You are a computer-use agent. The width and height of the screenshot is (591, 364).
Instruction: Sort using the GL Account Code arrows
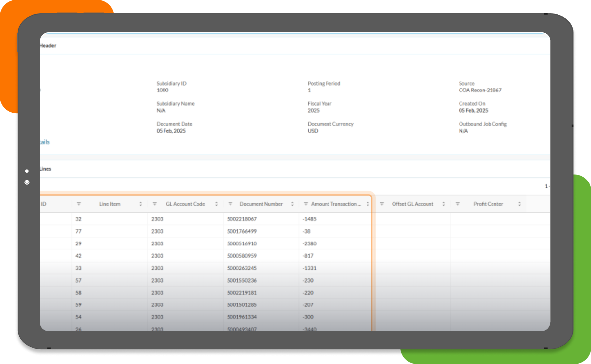coord(217,204)
